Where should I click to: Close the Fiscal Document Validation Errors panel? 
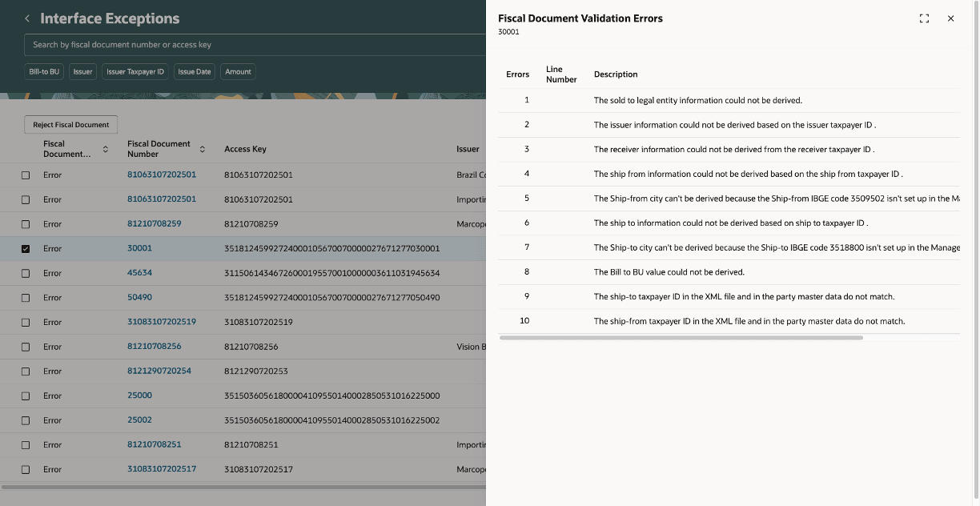click(950, 18)
